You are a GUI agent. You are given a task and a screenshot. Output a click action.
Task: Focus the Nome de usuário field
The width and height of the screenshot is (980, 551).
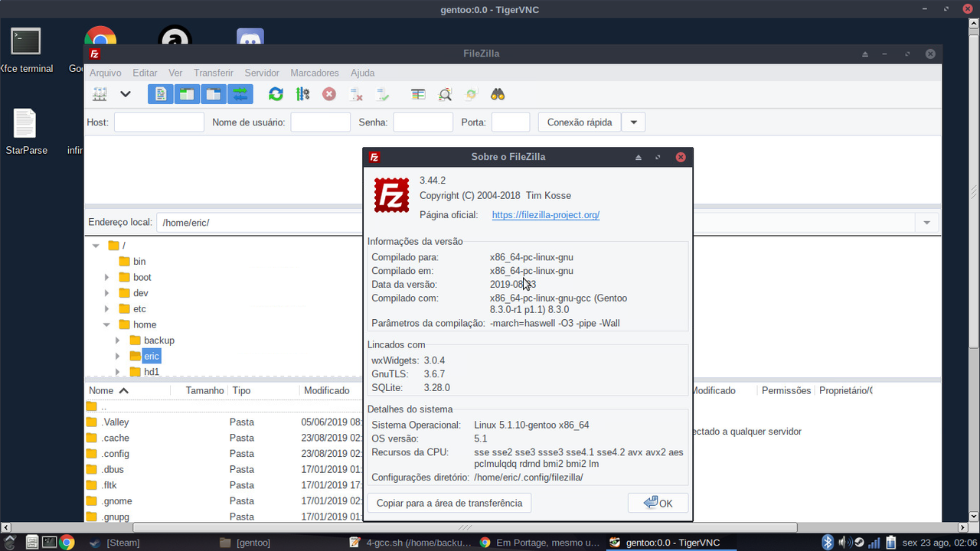321,122
